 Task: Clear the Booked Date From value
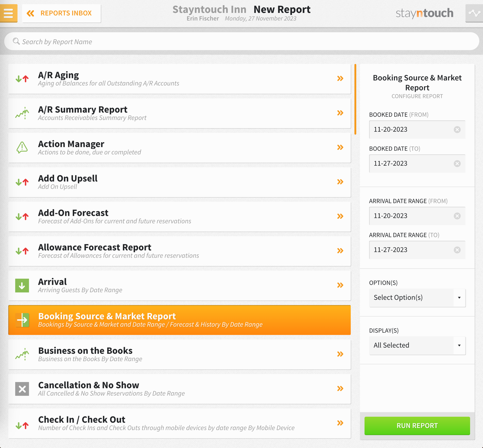tap(457, 130)
